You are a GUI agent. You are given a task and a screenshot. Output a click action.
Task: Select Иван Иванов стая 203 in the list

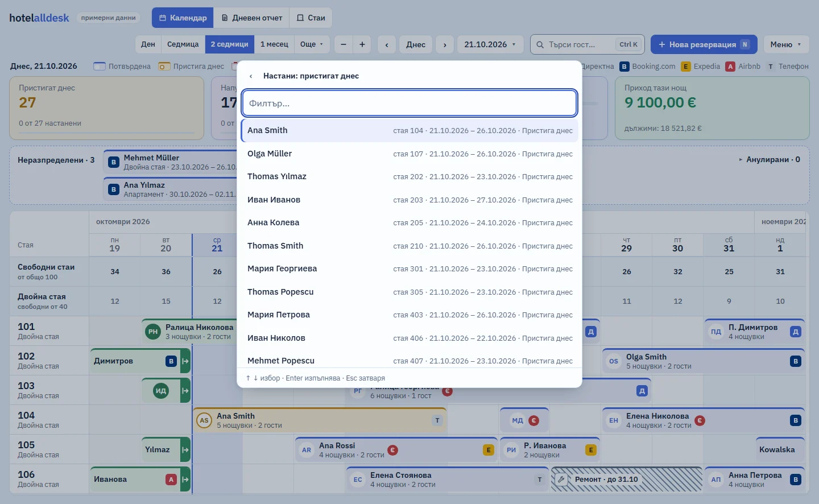click(x=409, y=200)
